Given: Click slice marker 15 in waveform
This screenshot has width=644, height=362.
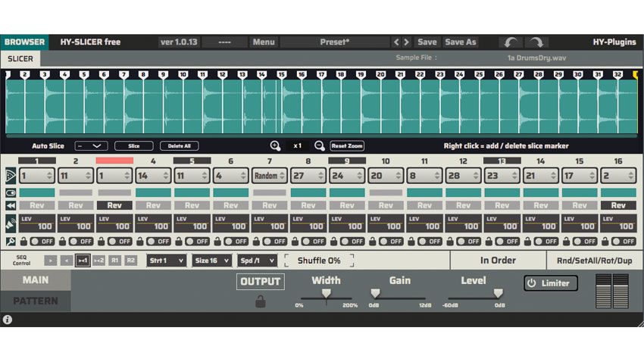Looking at the screenshot, I should [281, 74].
